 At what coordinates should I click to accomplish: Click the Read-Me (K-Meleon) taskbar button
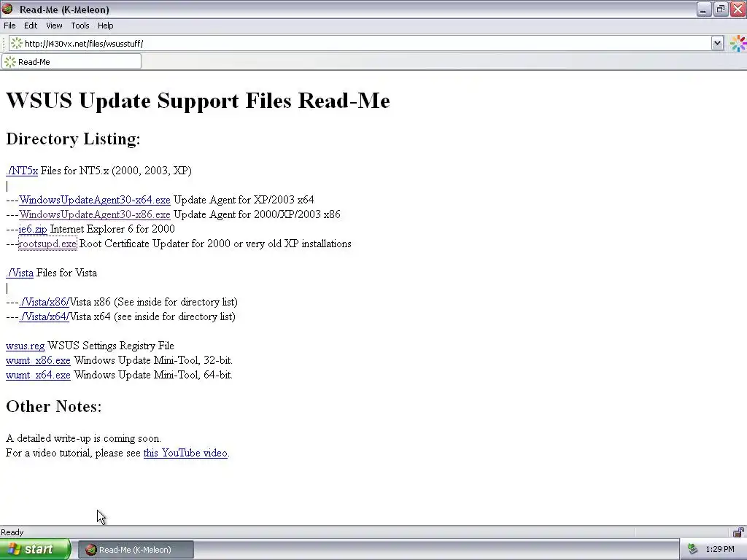[x=136, y=550]
